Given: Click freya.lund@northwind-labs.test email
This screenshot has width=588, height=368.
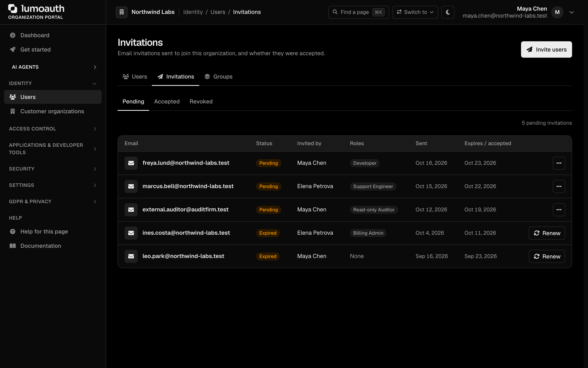Looking at the screenshot, I should [186, 163].
